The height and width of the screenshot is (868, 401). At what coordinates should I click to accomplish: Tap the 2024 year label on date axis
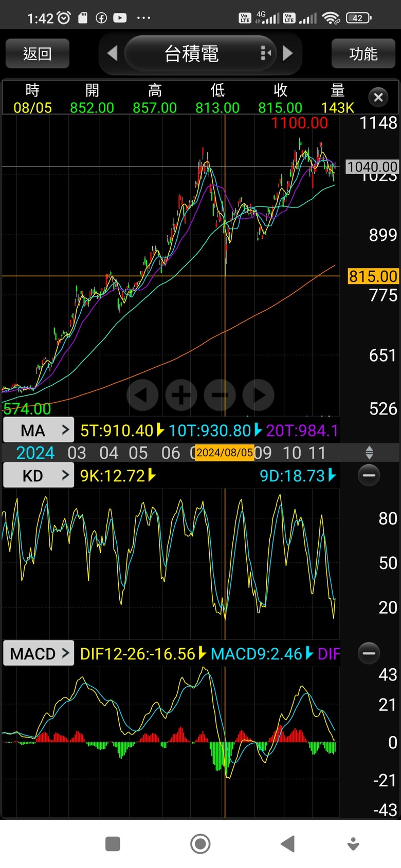(35, 453)
